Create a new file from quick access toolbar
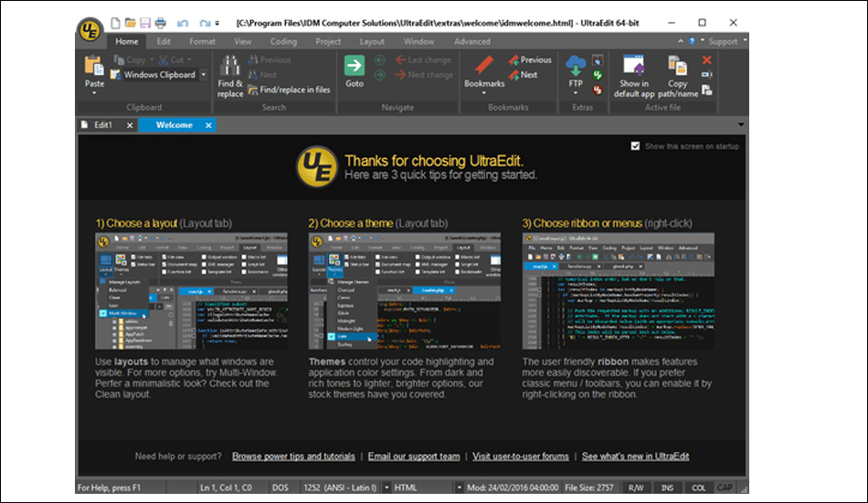This screenshot has width=868, height=503. (115, 23)
